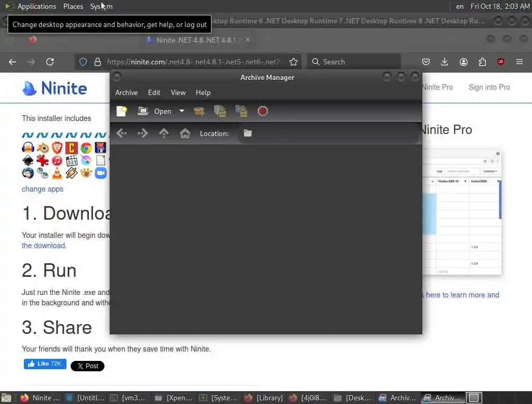The height and width of the screenshot is (404, 532).
Task: Bookmark this page with the star icon
Action: click(x=294, y=62)
